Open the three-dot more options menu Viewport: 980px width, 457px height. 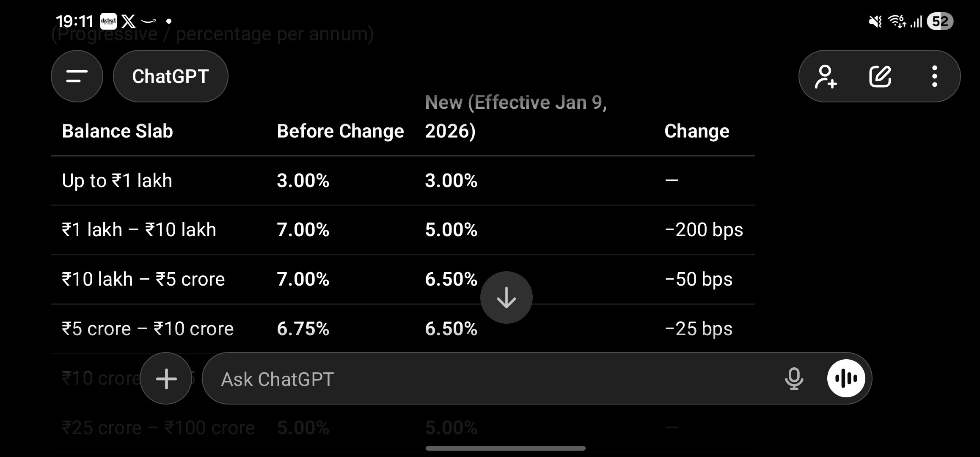click(934, 77)
